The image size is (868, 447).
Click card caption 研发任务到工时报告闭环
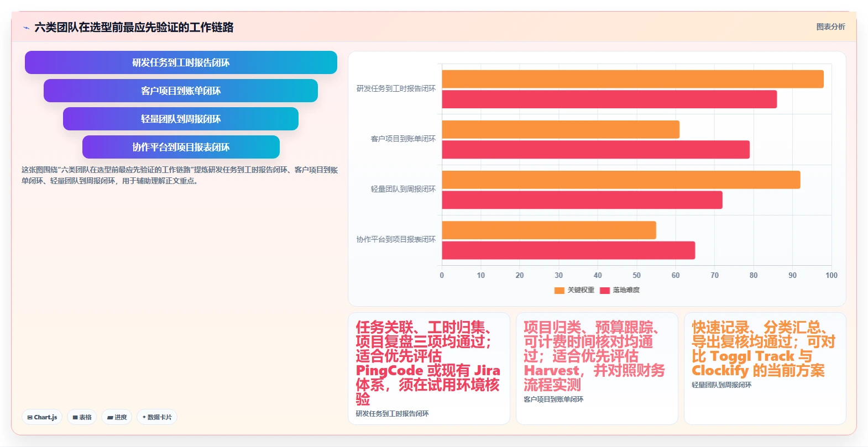(392, 413)
